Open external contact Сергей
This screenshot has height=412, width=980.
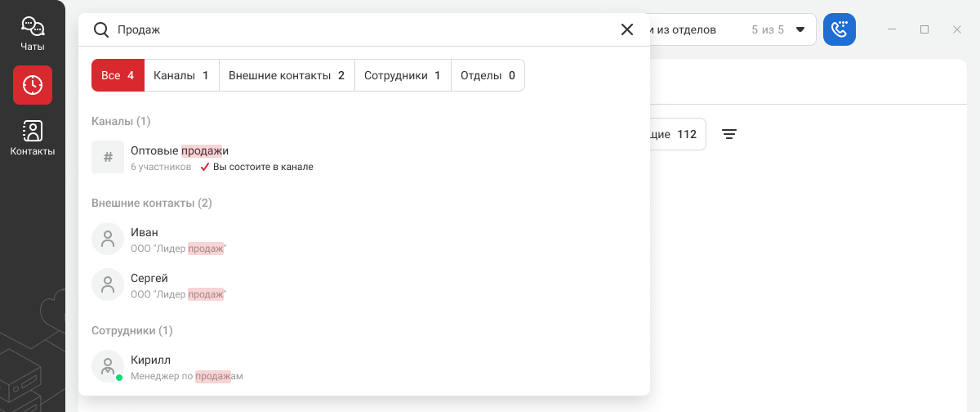click(x=149, y=279)
